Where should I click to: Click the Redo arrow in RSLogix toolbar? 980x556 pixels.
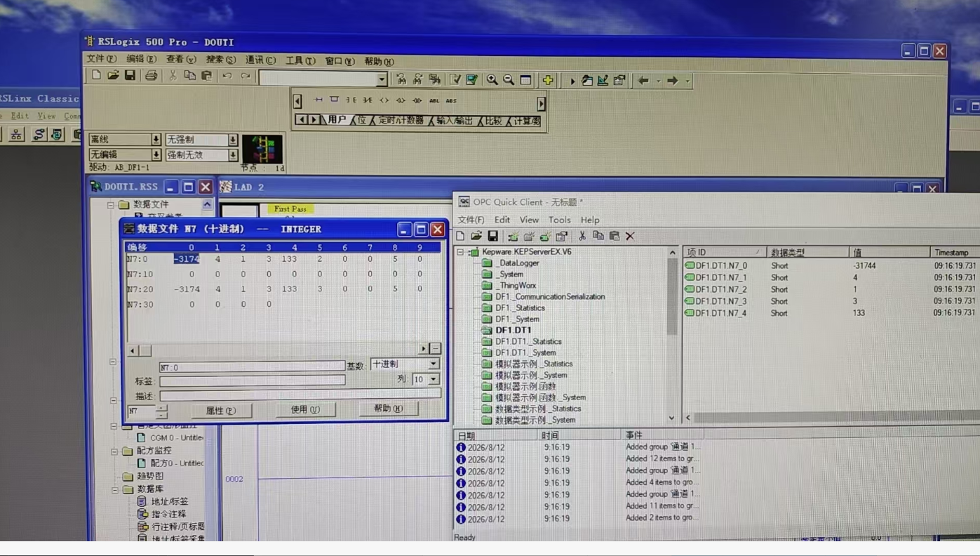245,76
